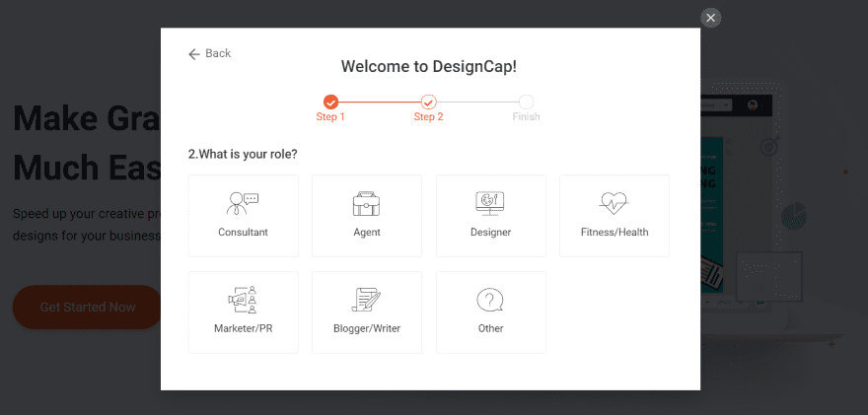Click the Step 1 completed circle

[330, 102]
